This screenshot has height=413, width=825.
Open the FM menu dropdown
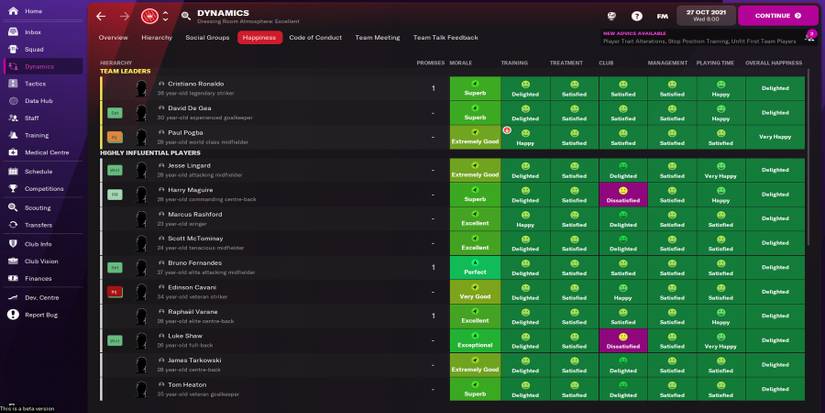[x=662, y=16]
